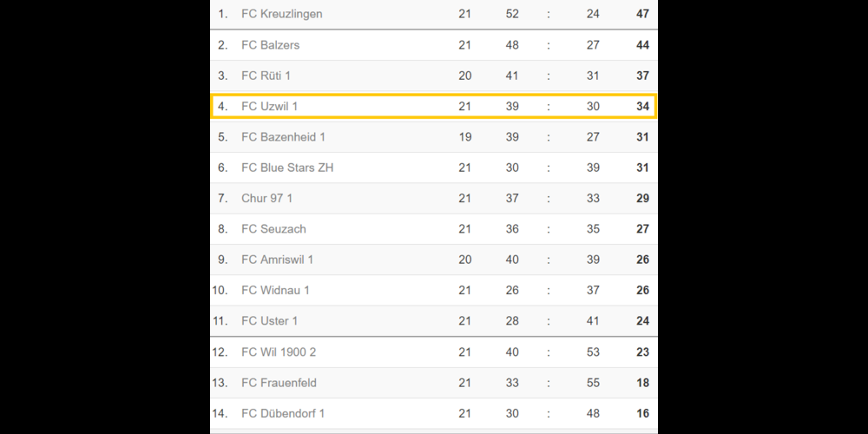Open FC Wil 1900 2 team link
The width and height of the screenshot is (868, 434).
tap(278, 352)
